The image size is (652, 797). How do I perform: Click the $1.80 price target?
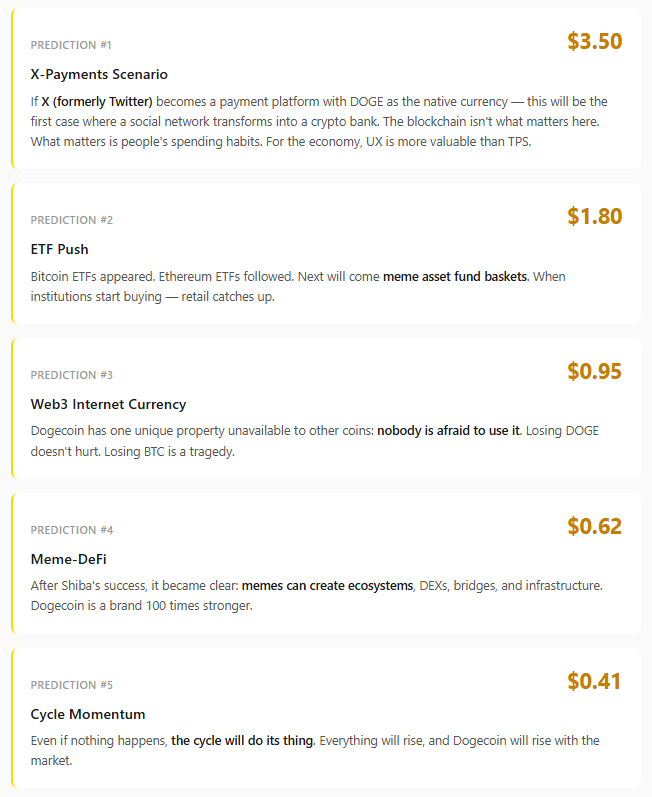pos(594,216)
